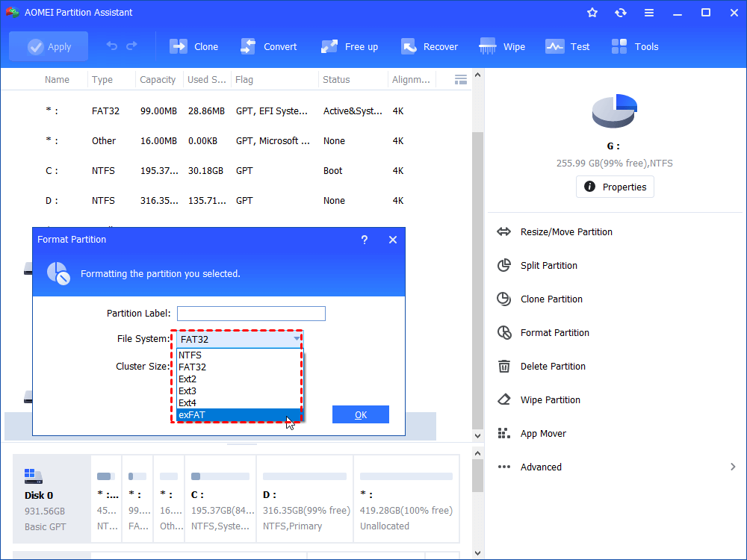
Task: Select the 16MB Other block in disk map
Action: click(169, 499)
